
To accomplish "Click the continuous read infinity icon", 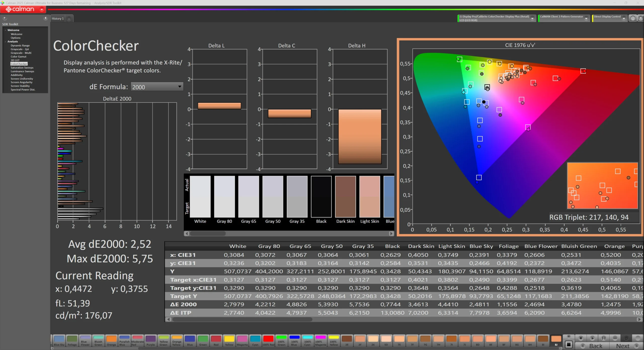I will [x=615, y=338].
